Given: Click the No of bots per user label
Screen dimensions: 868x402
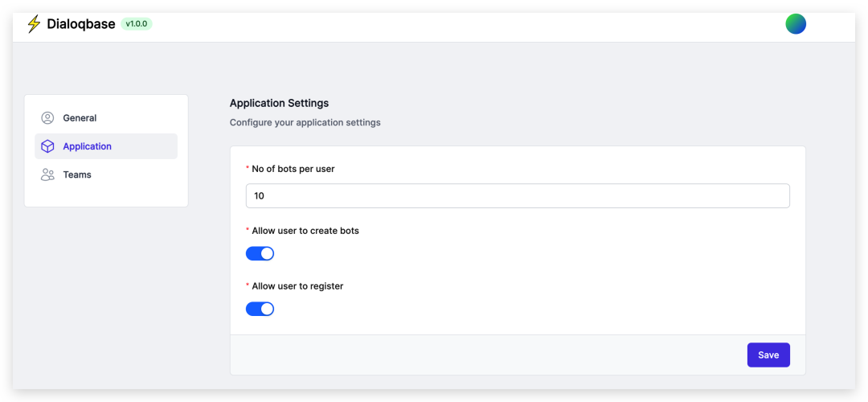Looking at the screenshot, I should (x=293, y=169).
